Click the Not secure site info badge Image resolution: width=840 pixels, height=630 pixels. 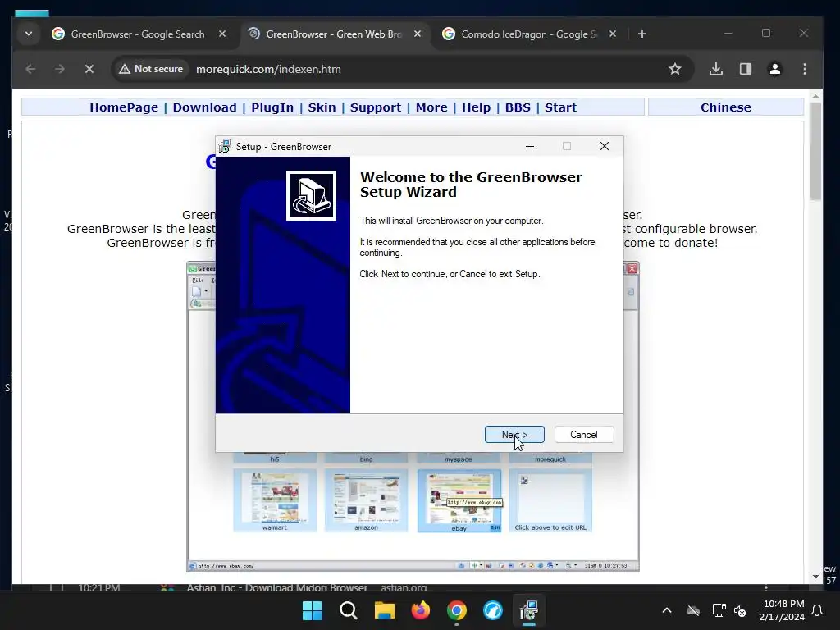point(152,69)
